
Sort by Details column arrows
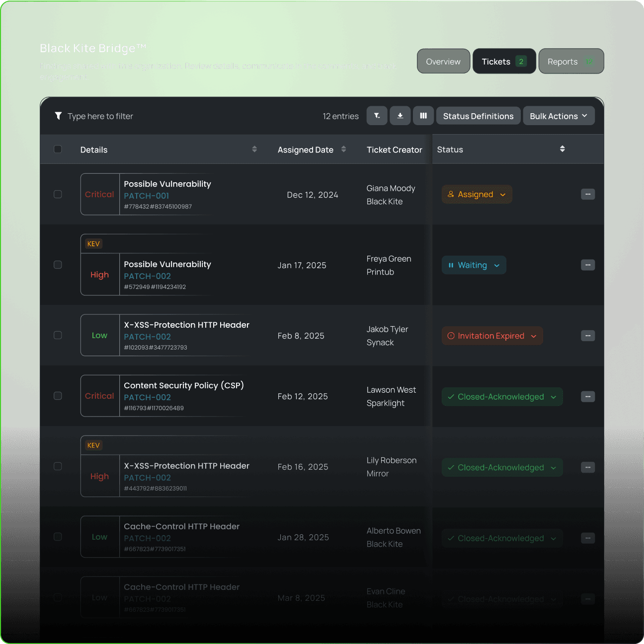coord(254,149)
